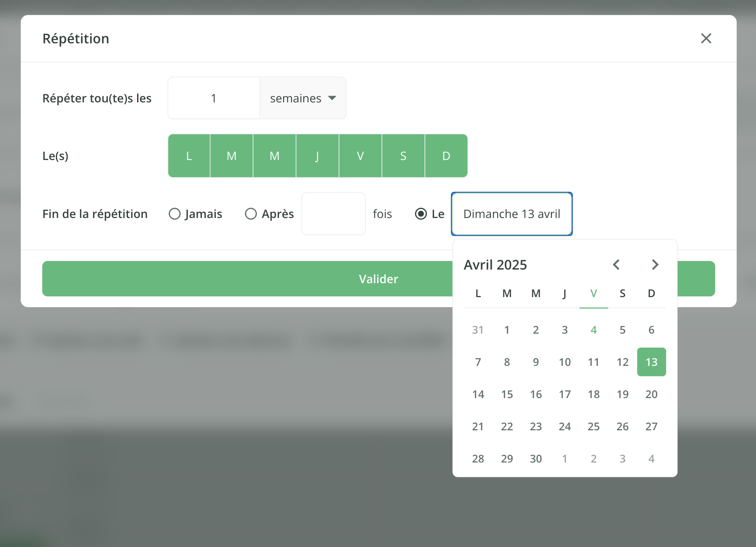Image resolution: width=756 pixels, height=547 pixels.
Task: Click the Dimanche 13 avril date field
Action: coord(512,214)
